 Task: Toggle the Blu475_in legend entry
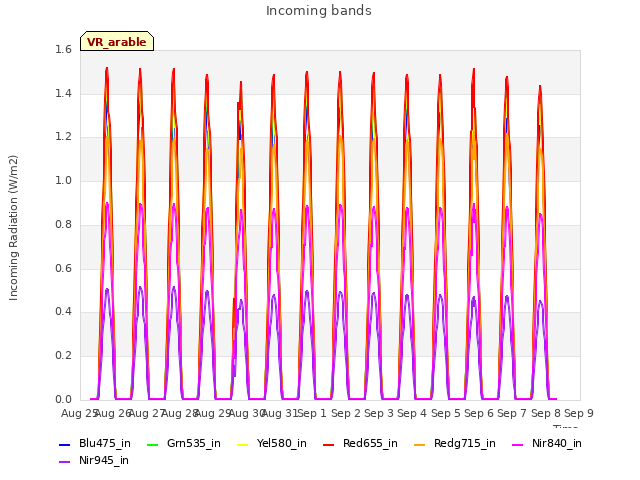pyautogui.click(x=95, y=443)
